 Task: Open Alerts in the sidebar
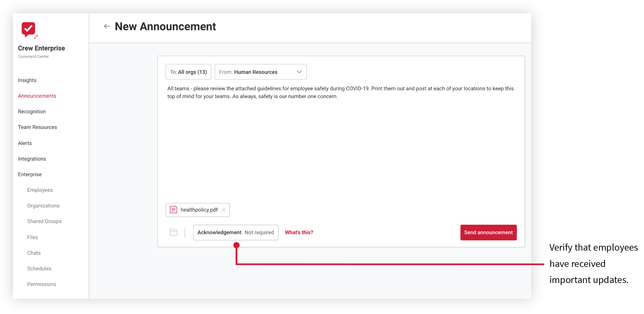point(25,143)
